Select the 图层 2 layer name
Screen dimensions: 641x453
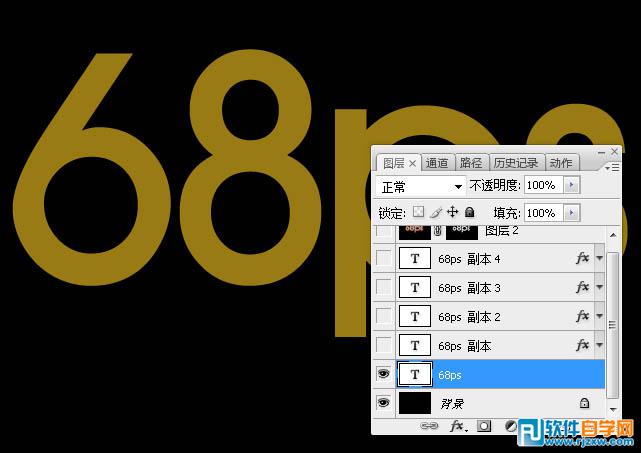click(502, 231)
